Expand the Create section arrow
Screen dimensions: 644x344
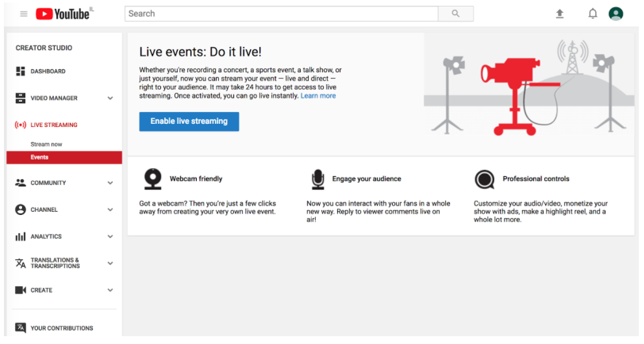(x=110, y=290)
